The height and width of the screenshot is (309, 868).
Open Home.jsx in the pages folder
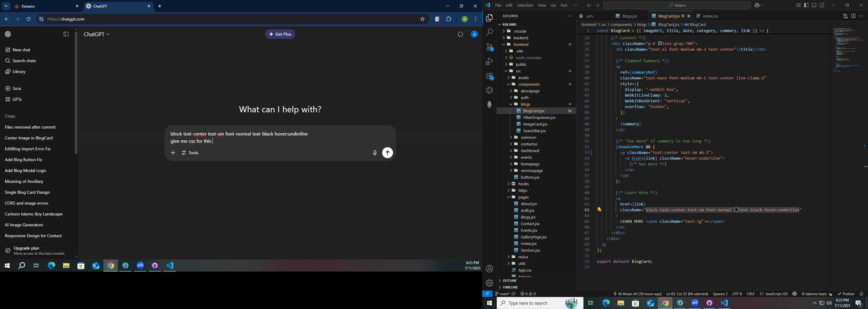[528, 244]
